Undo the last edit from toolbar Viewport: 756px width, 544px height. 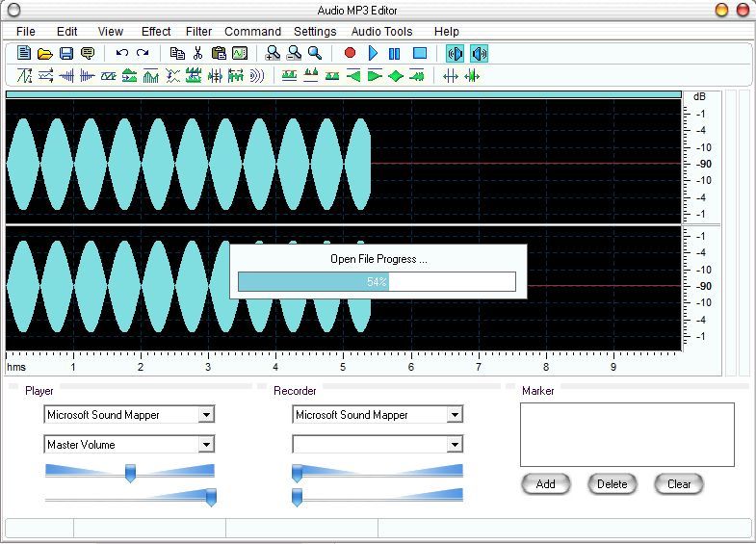coord(121,53)
